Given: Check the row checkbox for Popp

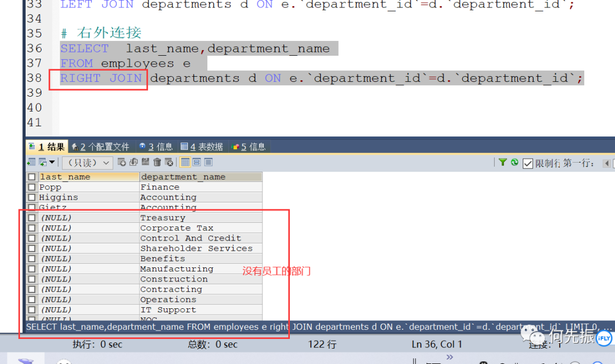Looking at the screenshot, I should point(32,187).
